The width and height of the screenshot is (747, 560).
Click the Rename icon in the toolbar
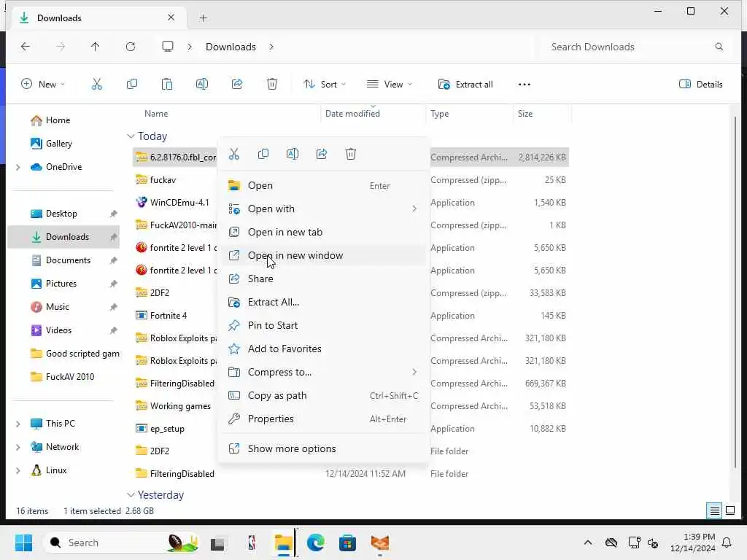pos(202,85)
